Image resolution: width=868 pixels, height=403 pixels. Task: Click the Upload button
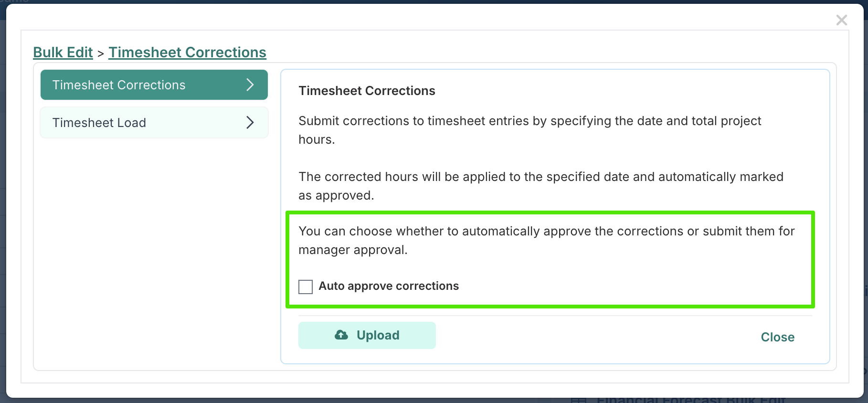(x=367, y=335)
